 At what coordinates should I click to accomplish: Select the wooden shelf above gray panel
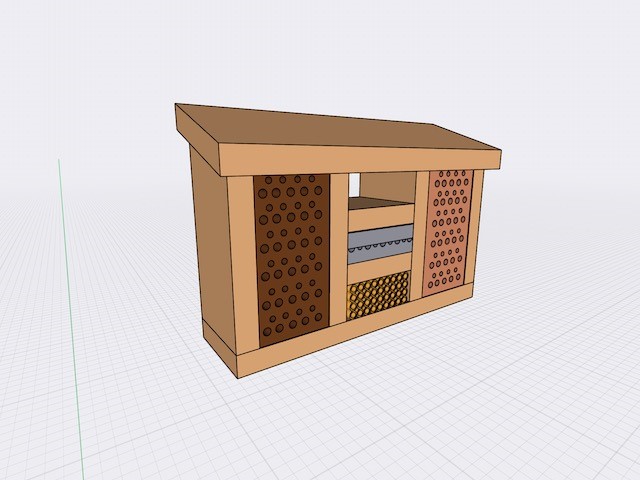coord(380,217)
